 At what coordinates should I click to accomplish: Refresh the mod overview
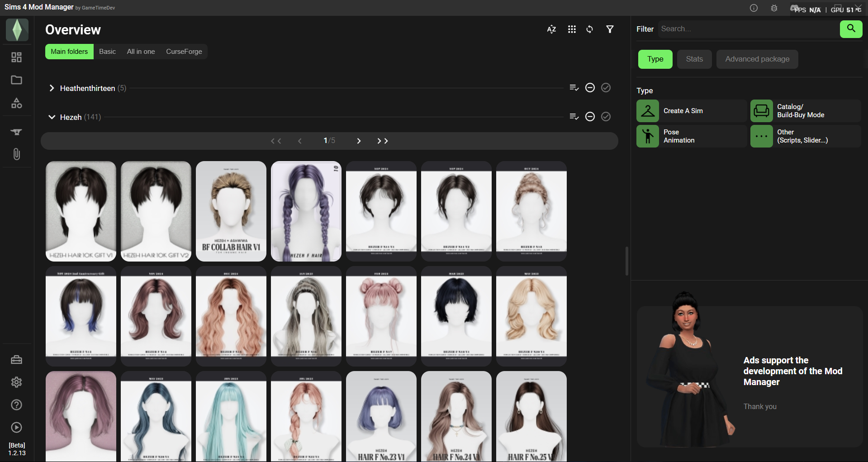590,29
